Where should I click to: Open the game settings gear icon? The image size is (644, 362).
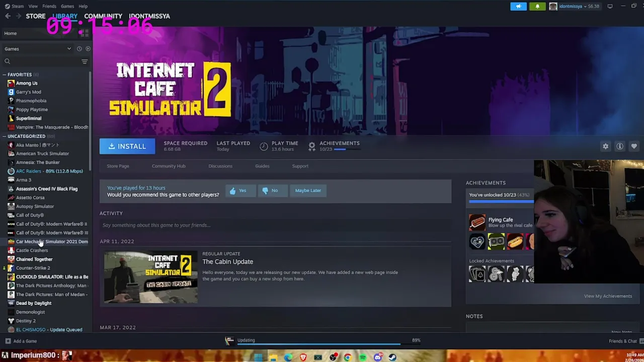(x=606, y=146)
